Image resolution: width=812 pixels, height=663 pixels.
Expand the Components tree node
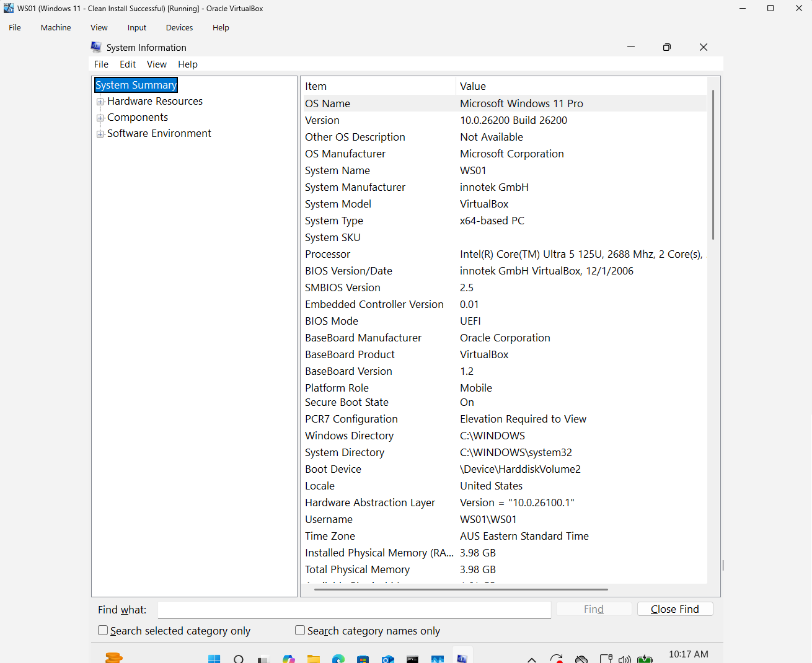(100, 118)
